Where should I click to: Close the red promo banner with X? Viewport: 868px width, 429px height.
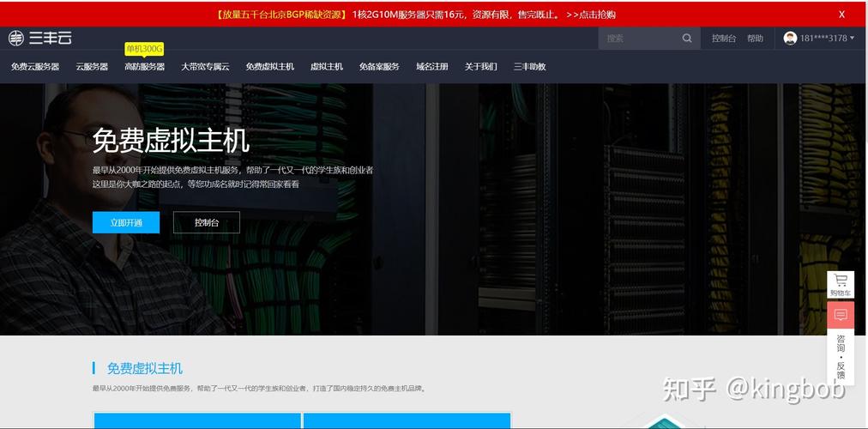(x=841, y=15)
